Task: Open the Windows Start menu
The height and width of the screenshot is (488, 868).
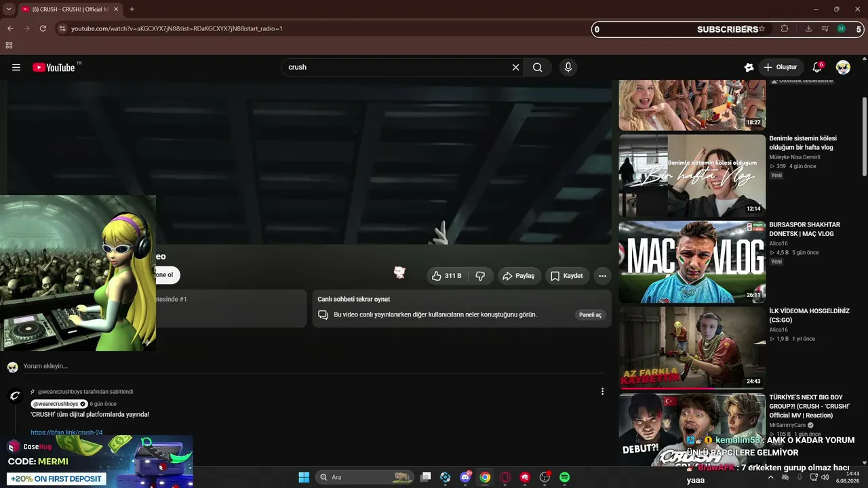Action: coord(304,477)
